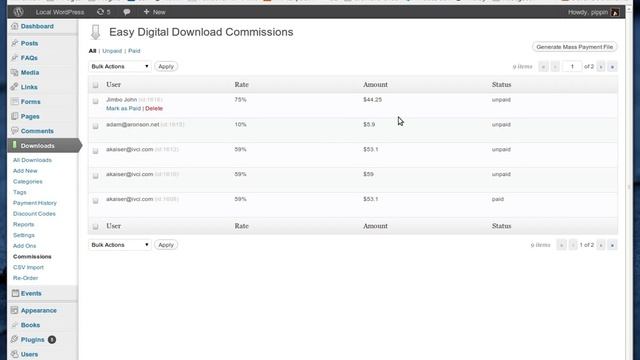Open the bottom Bulk Actions dropdown

coord(120,245)
